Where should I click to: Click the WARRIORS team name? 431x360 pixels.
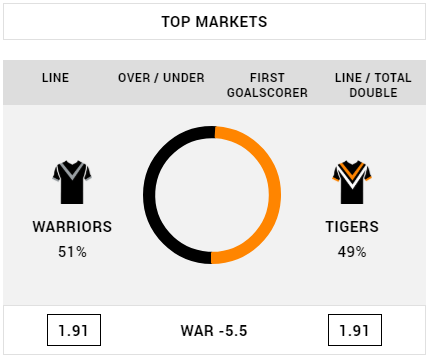[x=72, y=227]
